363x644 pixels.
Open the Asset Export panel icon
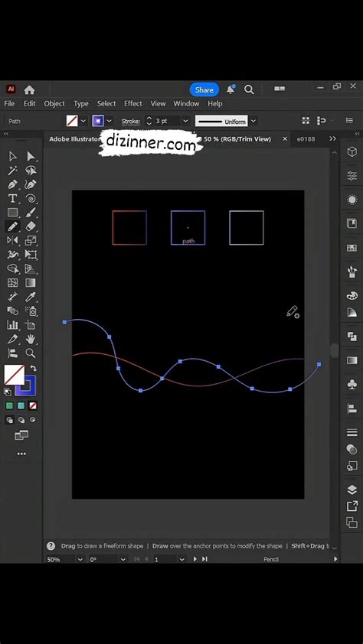(352, 506)
